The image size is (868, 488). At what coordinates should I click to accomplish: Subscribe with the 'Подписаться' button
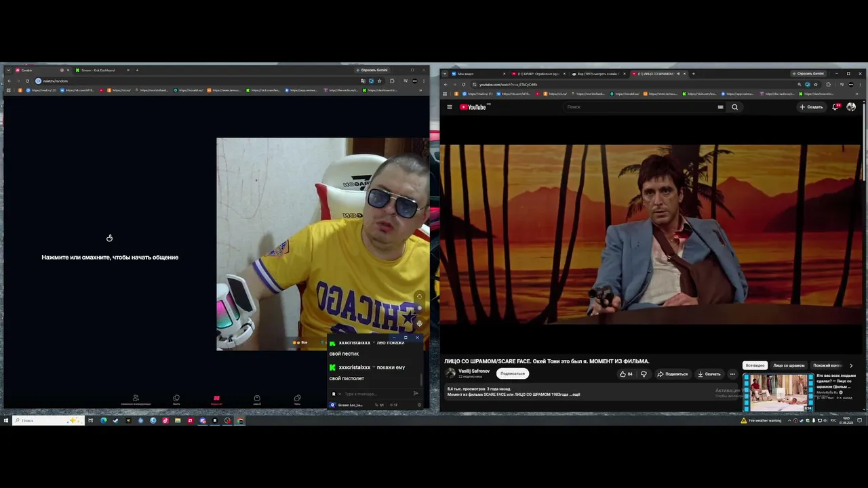click(512, 373)
